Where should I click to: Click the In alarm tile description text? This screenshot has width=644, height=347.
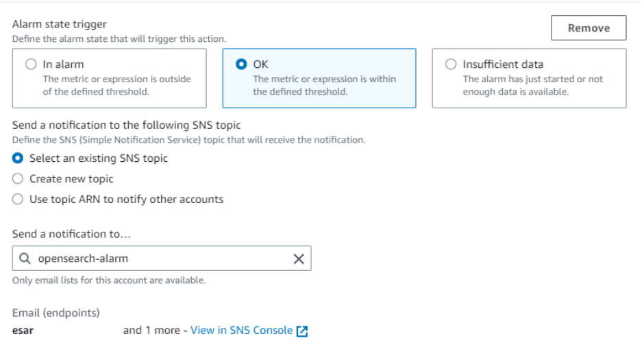click(116, 85)
